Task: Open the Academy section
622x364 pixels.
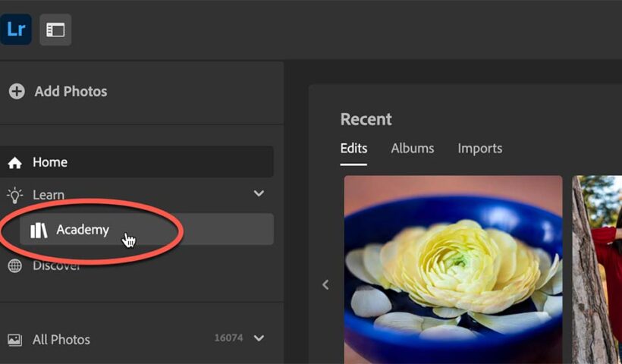Action: 82,230
